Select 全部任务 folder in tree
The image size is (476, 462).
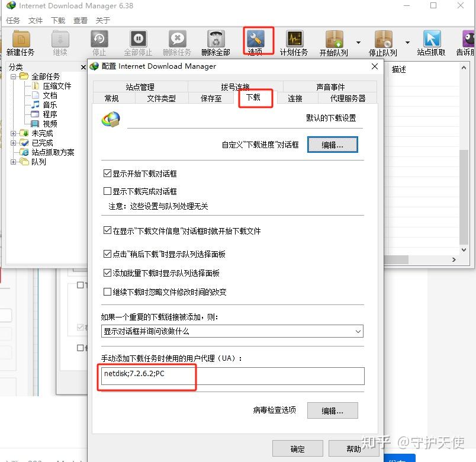[x=46, y=76]
